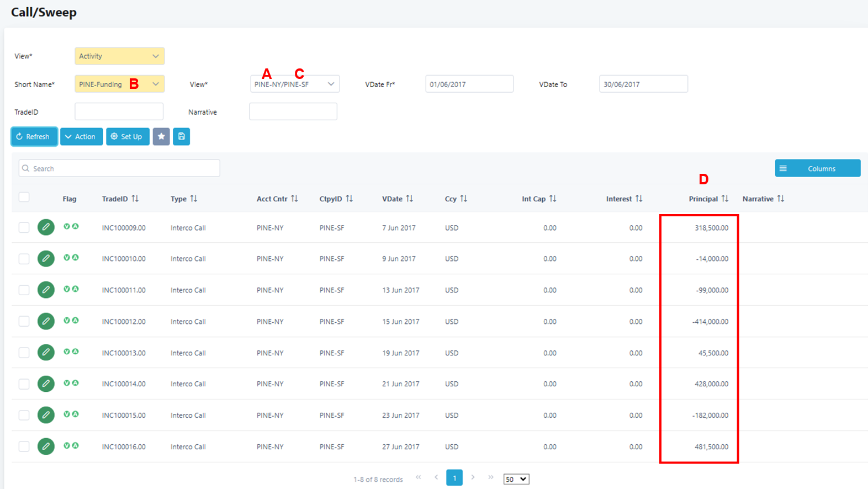
Task: Open the Set Up menu
Action: click(x=128, y=136)
